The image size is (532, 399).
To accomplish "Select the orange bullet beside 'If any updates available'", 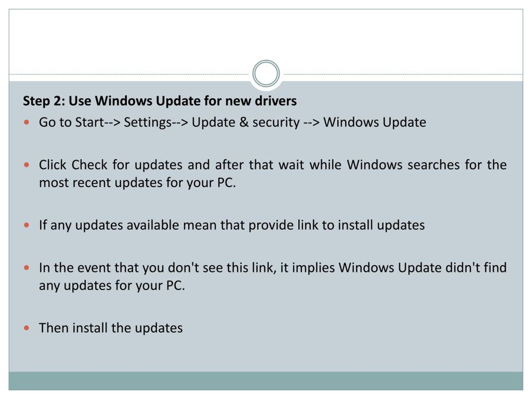I will coord(26,225).
